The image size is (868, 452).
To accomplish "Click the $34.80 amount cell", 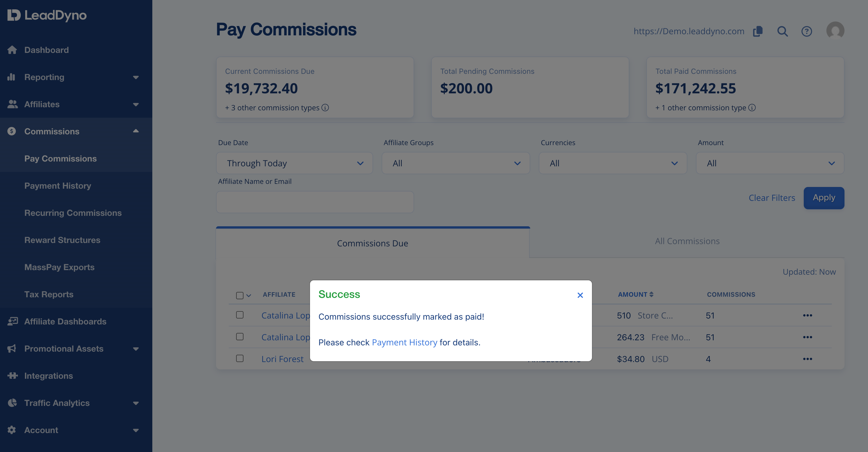I will [630, 359].
